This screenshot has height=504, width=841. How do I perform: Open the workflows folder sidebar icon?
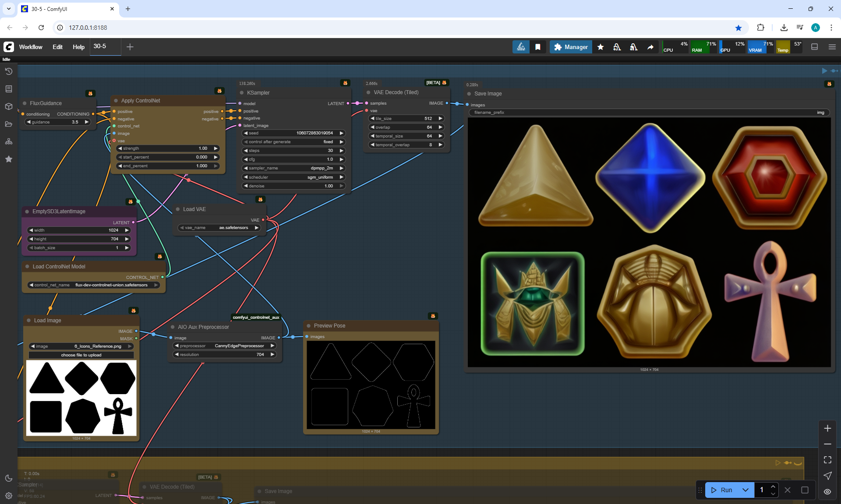[x=9, y=124]
